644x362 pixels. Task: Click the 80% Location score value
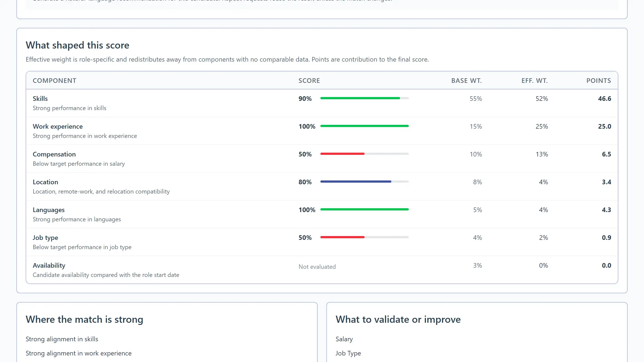(305, 182)
